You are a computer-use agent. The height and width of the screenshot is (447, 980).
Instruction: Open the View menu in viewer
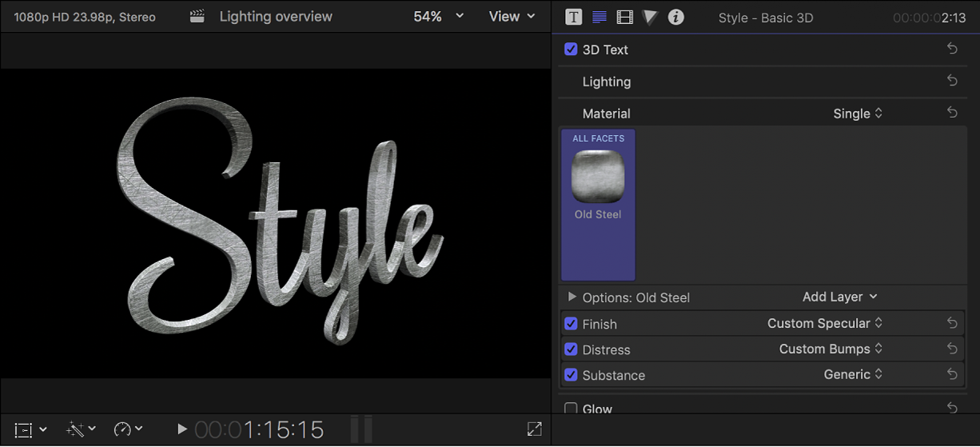[512, 17]
